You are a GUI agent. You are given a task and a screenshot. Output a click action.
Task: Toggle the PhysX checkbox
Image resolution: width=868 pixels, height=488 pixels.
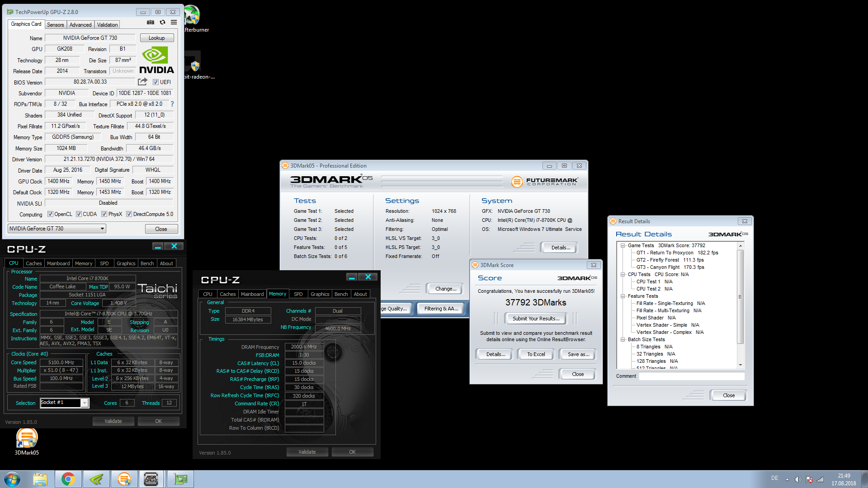tap(104, 214)
